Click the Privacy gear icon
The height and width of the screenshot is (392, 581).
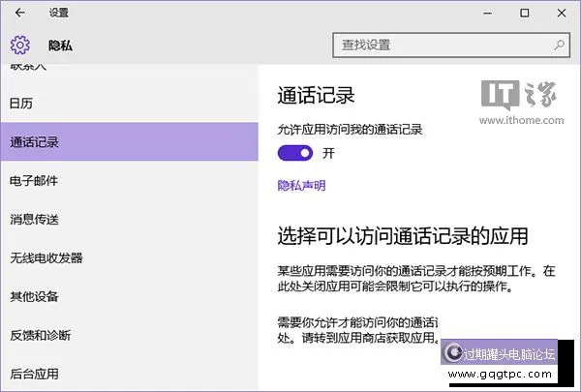pyautogui.click(x=20, y=45)
